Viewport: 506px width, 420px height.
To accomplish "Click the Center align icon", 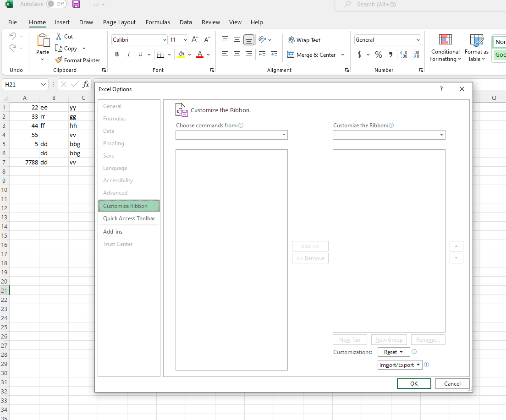I will click(x=237, y=55).
